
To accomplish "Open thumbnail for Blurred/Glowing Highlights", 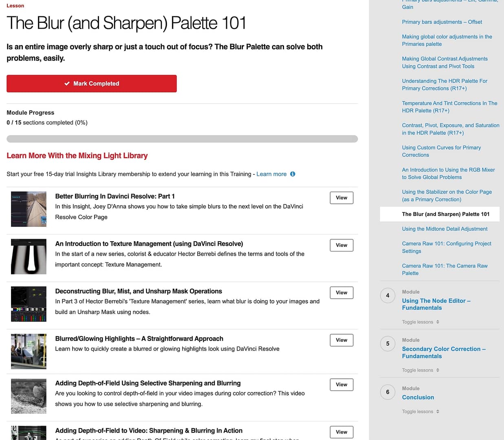I will pos(29,352).
